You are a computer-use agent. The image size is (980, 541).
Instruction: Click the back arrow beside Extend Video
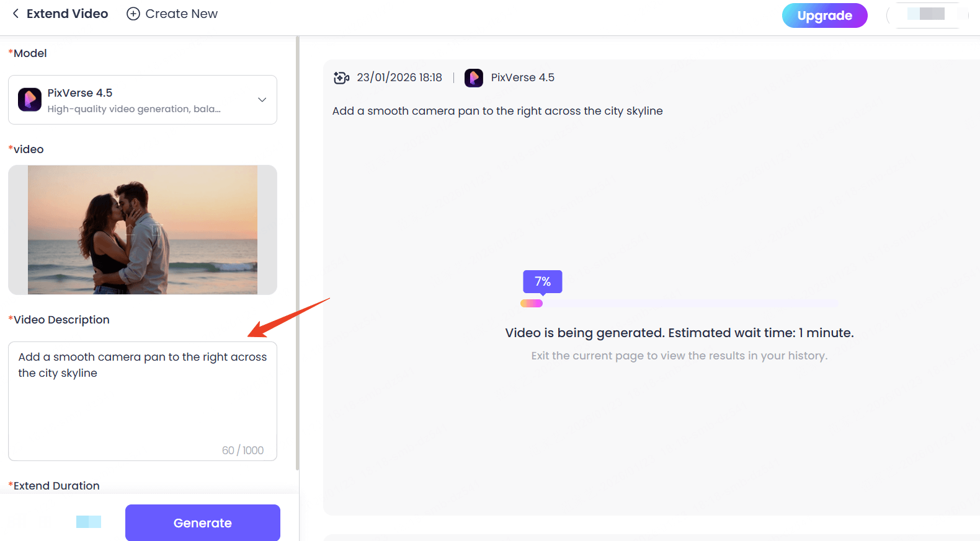point(16,14)
